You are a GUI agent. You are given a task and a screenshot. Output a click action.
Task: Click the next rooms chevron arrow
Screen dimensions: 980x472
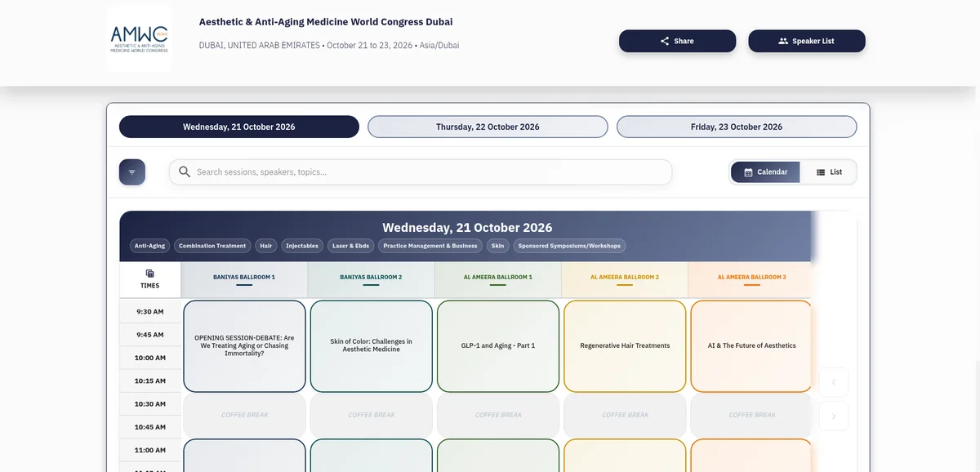834,416
